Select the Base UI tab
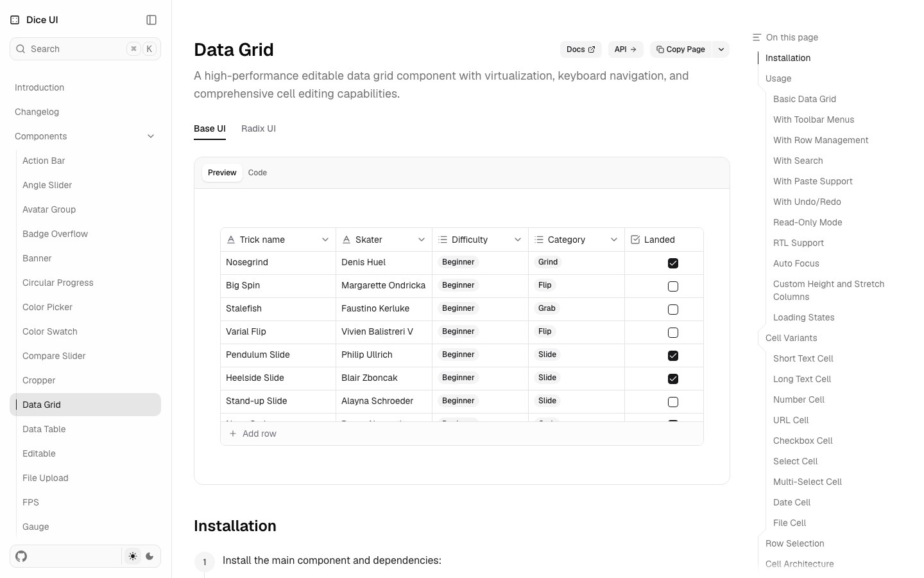Image resolution: width=924 pixels, height=578 pixels. [210, 128]
